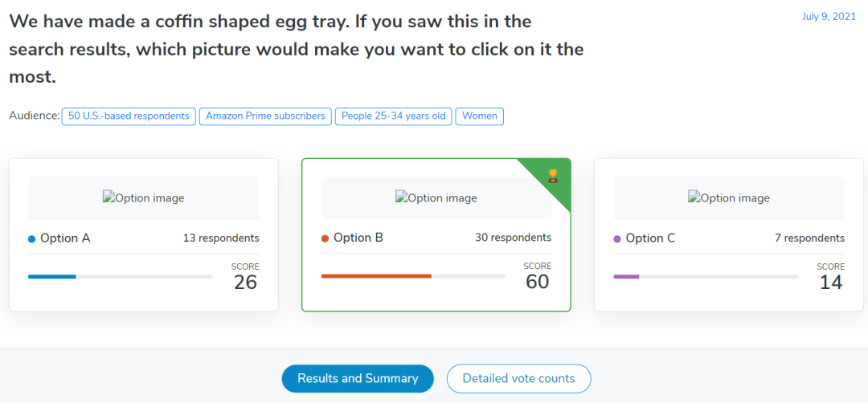Screen dimensions: 868x403
Task: Click the 13 respondents count text
Action: (220, 238)
